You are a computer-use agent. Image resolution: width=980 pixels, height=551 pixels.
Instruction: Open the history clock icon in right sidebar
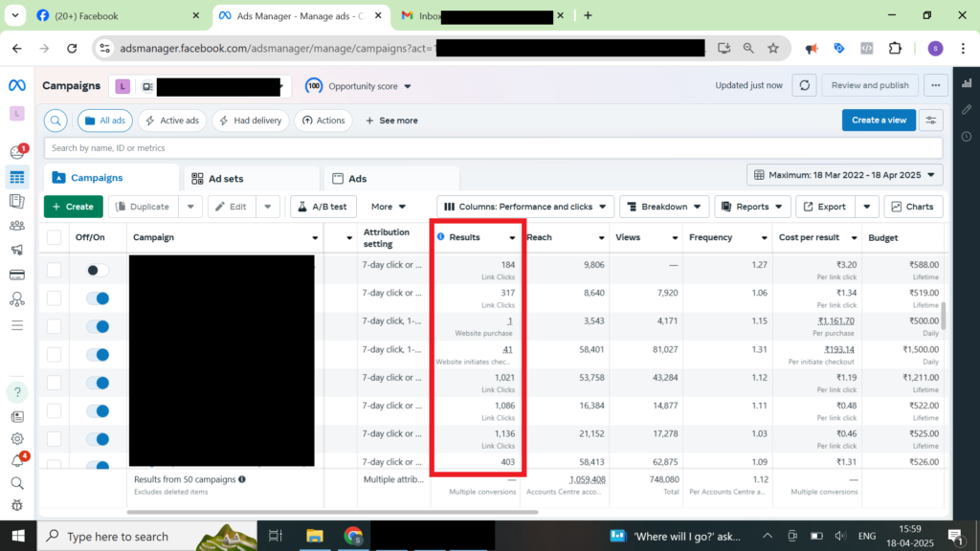point(967,137)
